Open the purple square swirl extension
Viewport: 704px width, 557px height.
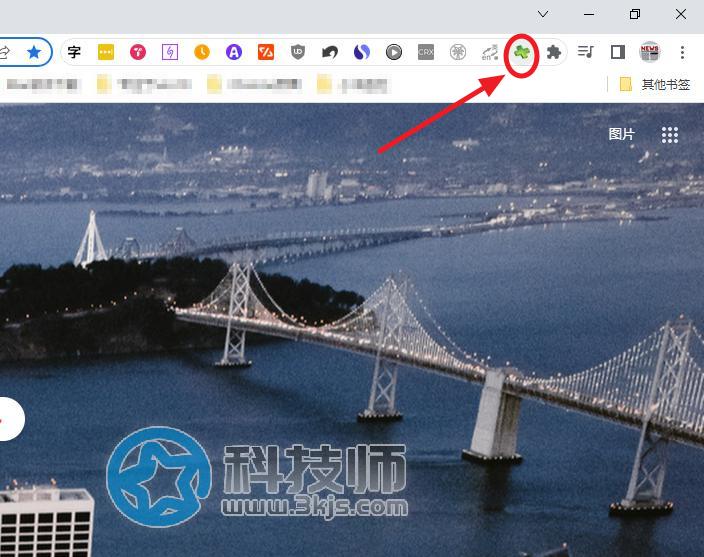click(170, 52)
